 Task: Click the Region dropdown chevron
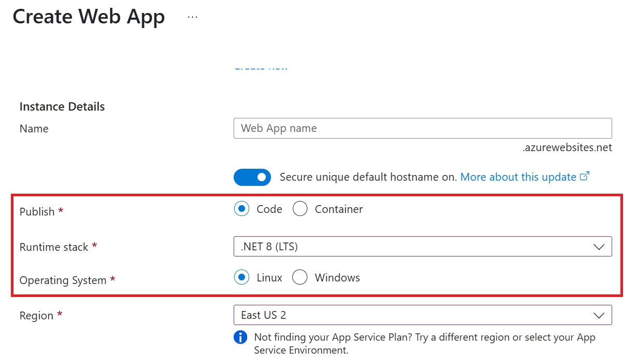click(600, 315)
